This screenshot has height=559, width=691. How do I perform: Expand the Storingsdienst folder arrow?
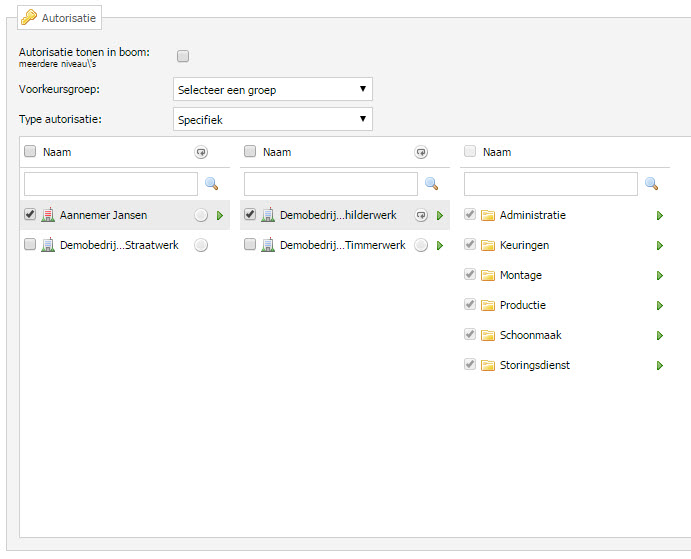(660, 365)
